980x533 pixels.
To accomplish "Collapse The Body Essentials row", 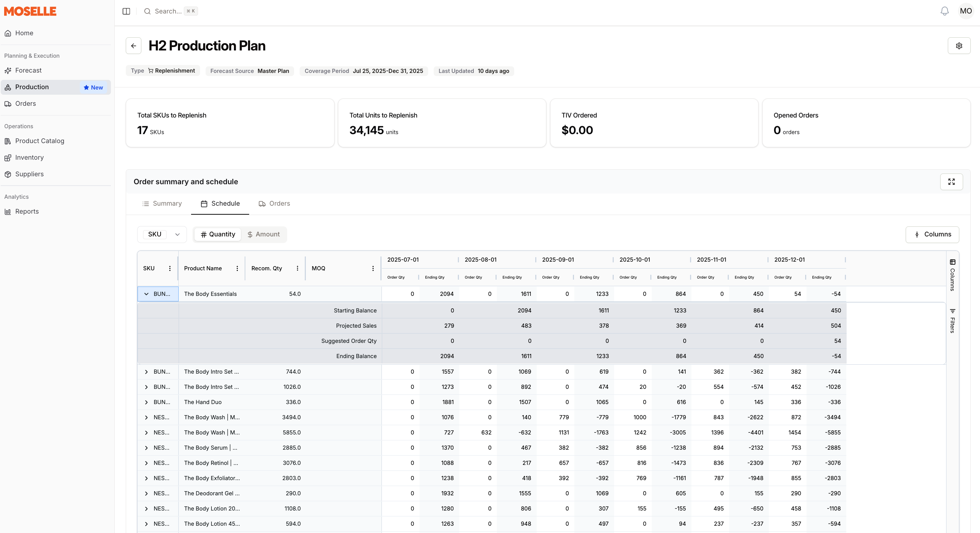I will coord(146,294).
